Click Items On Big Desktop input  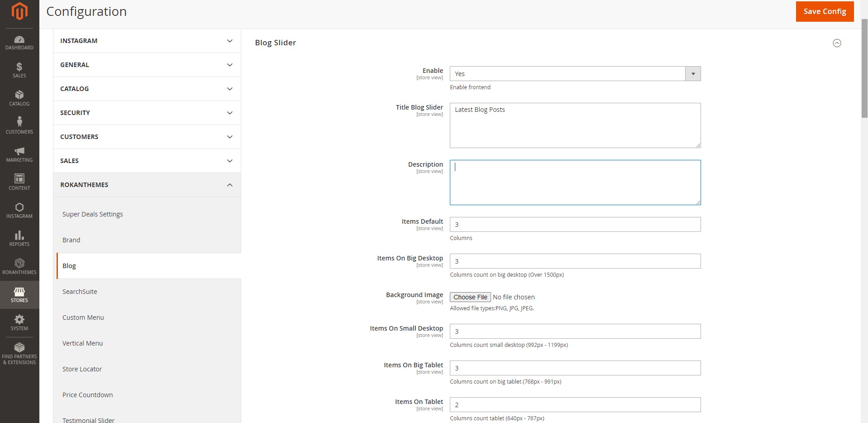[575, 261]
